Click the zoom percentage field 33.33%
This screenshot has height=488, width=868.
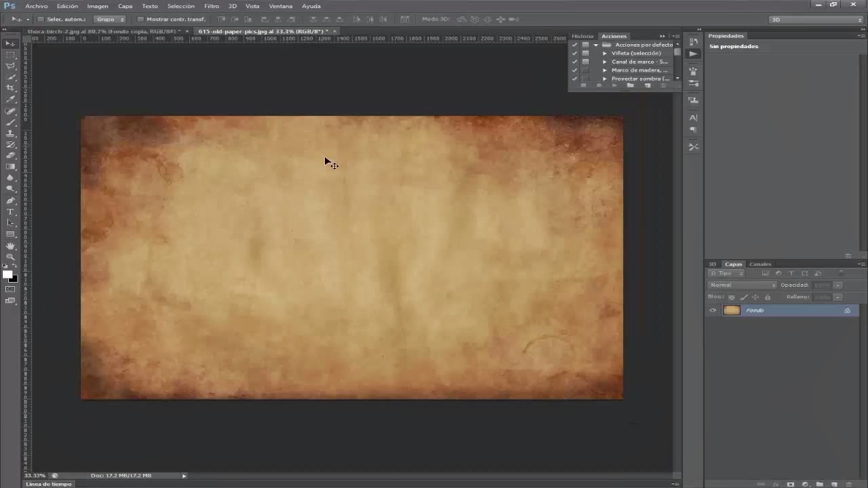click(35, 475)
